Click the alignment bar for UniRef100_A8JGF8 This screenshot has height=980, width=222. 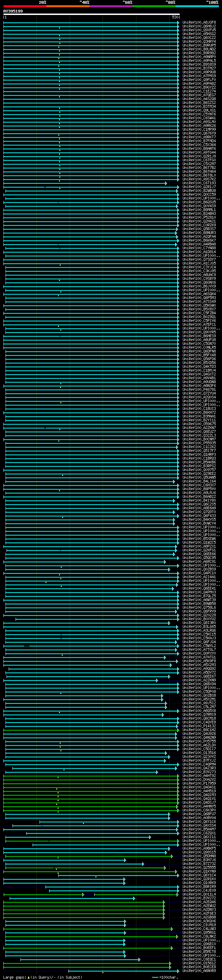click(x=91, y=23)
